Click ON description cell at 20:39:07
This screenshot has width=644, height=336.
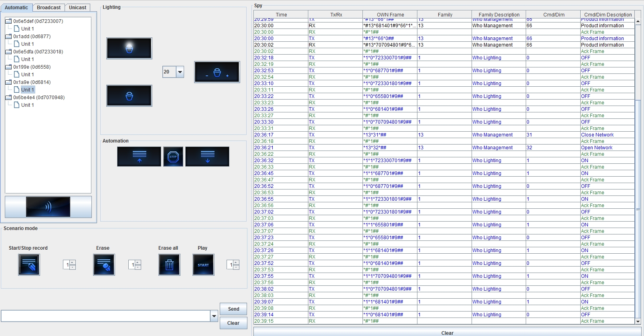(608, 302)
